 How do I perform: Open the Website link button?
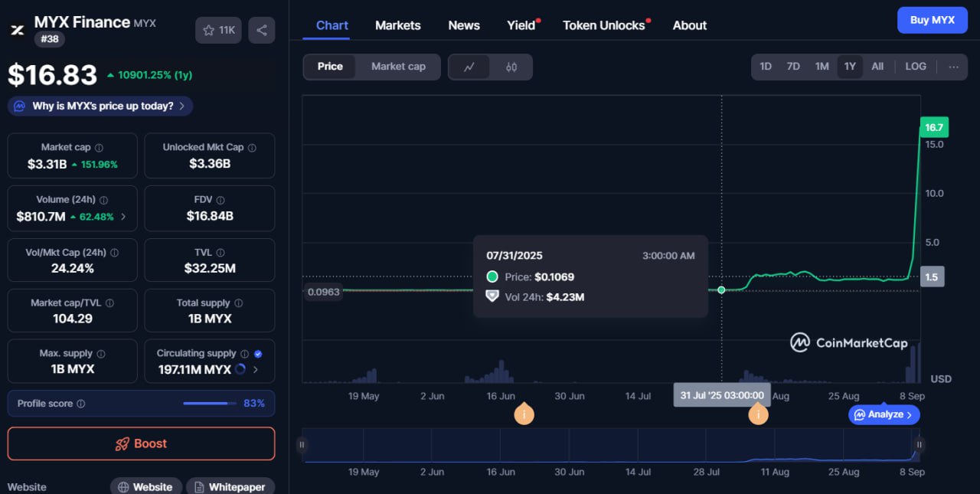(146, 487)
